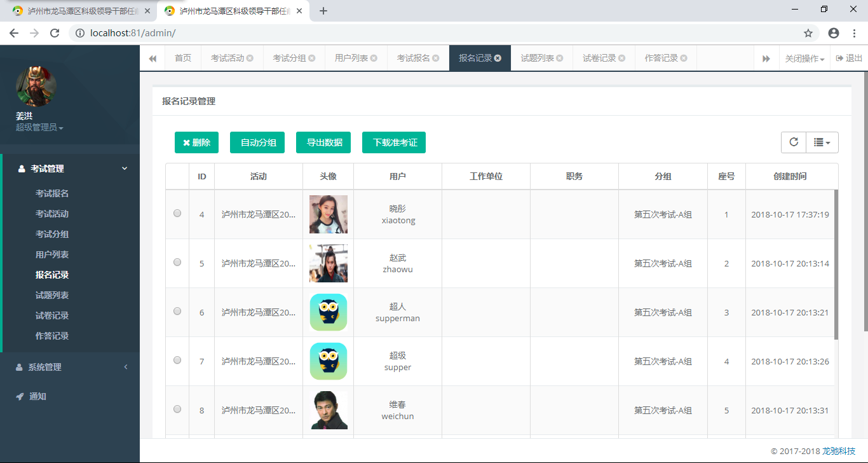Click the 退出 logout icon button
This screenshot has height=463, width=868.
[849, 59]
